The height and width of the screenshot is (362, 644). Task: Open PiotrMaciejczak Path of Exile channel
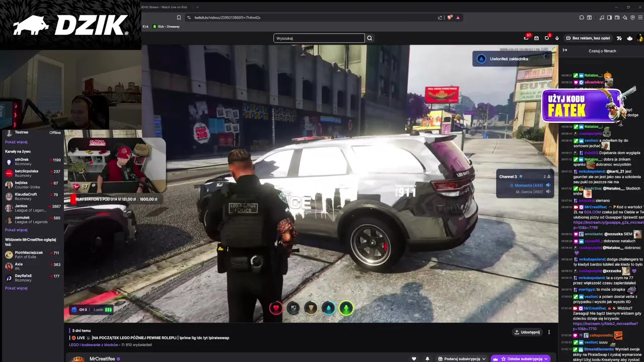(x=33, y=254)
